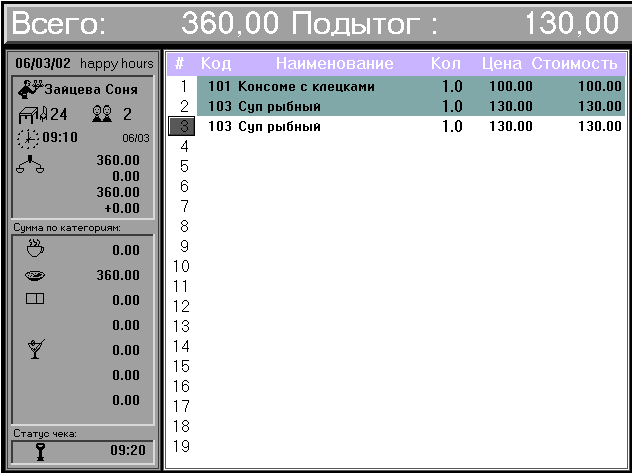Click the Кол column header

coord(445,64)
